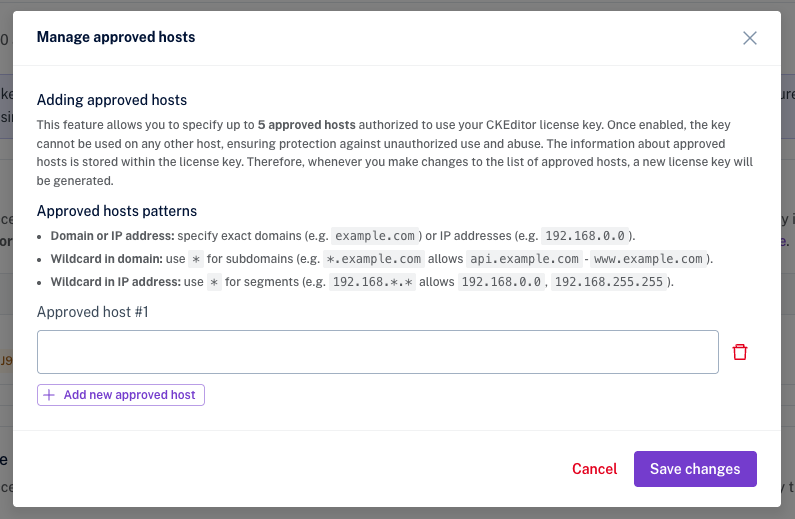Click the Domain or IP address bullet label

[x=111, y=236]
